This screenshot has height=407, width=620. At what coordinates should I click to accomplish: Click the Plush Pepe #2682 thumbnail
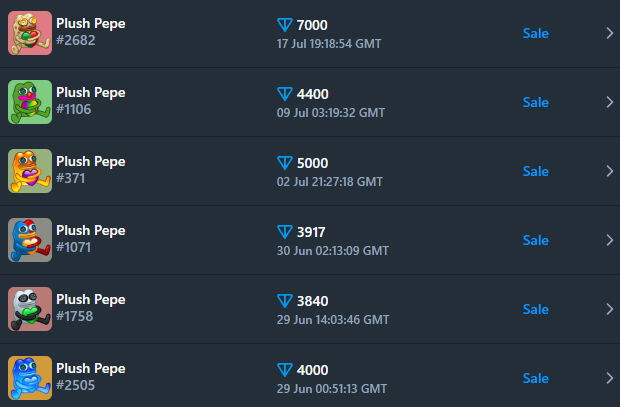pyautogui.click(x=30, y=33)
